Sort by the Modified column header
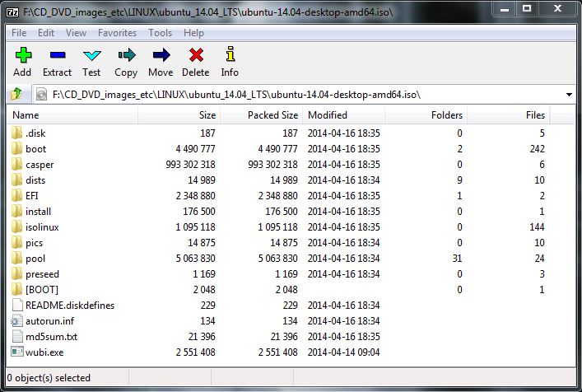The image size is (582, 392). click(344, 115)
